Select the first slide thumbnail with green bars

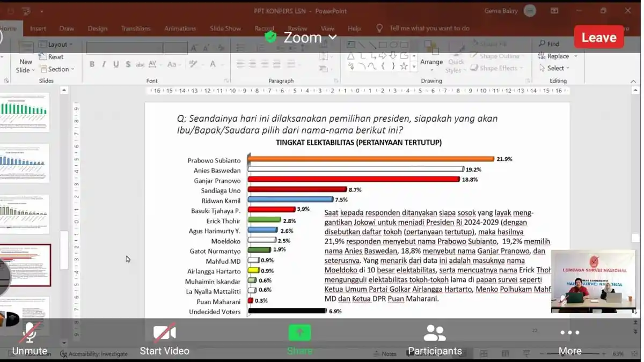tap(25, 112)
